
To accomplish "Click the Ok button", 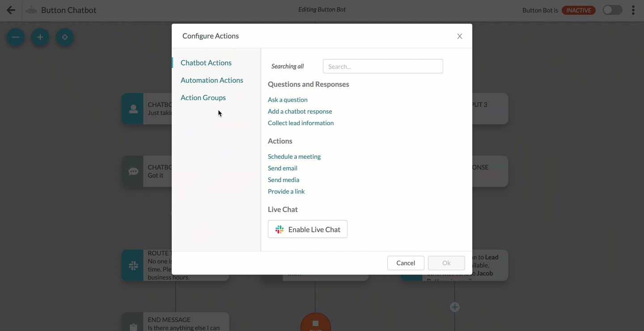I will coord(446,263).
